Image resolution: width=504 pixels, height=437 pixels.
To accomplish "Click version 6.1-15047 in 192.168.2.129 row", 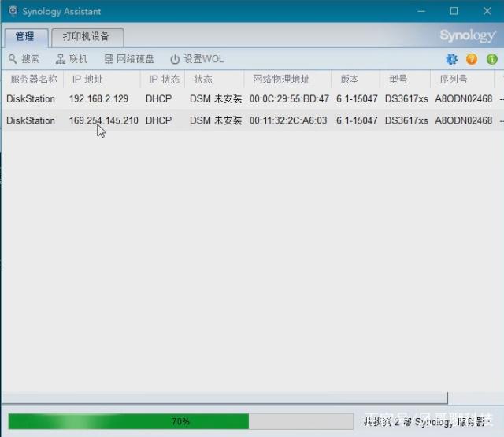I will point(357,99).
